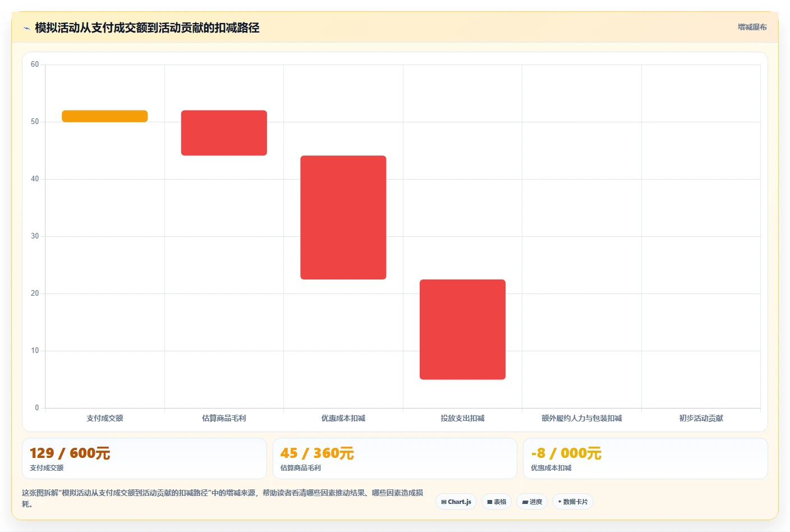This screenshot has width=790, height=532.
Task: Click the 优惠成本扣减 x-axis label
Action: click(x=343, y=418)
